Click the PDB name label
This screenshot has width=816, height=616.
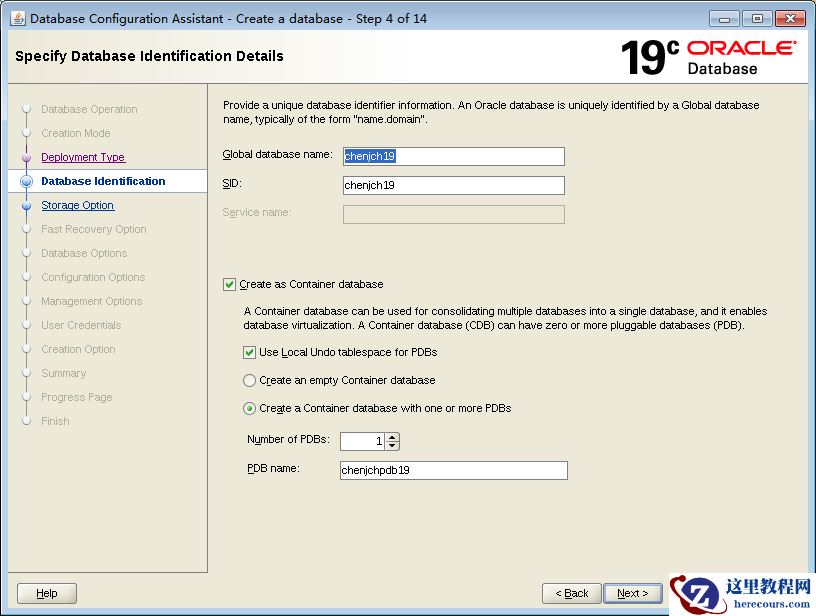pyautogui.click(x=273, y=468)
